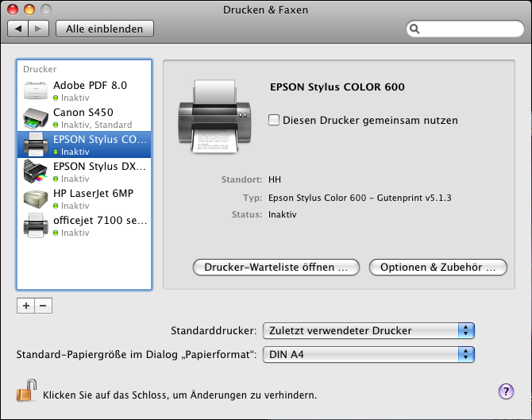Remove printer with the minus button
The width and height of the screenshot is (532, 420).
click(43, 306)
